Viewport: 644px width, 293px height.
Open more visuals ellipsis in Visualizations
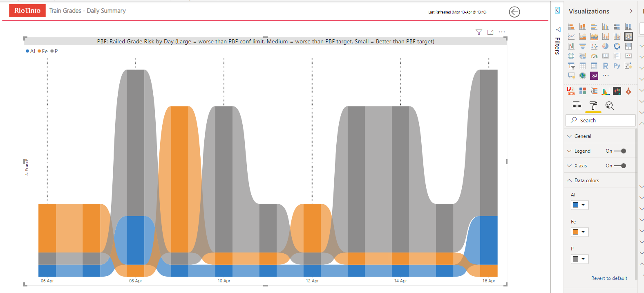(606, 75)
